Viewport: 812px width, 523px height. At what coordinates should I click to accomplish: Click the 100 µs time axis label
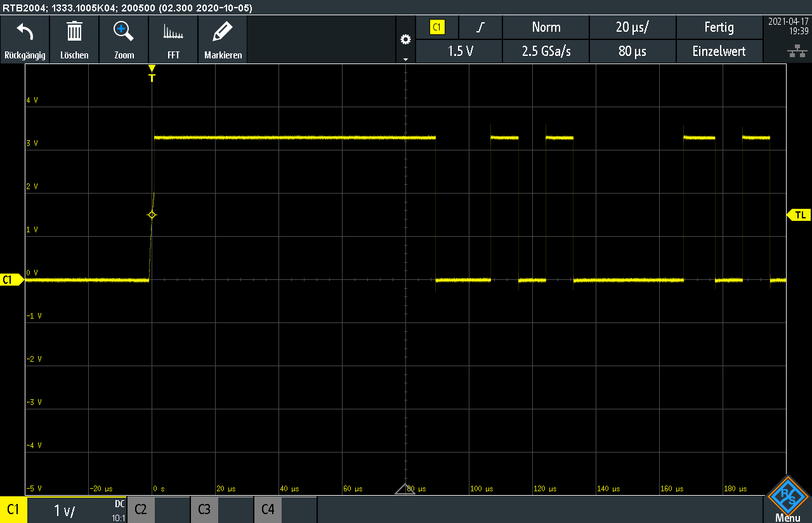point(480,489)
